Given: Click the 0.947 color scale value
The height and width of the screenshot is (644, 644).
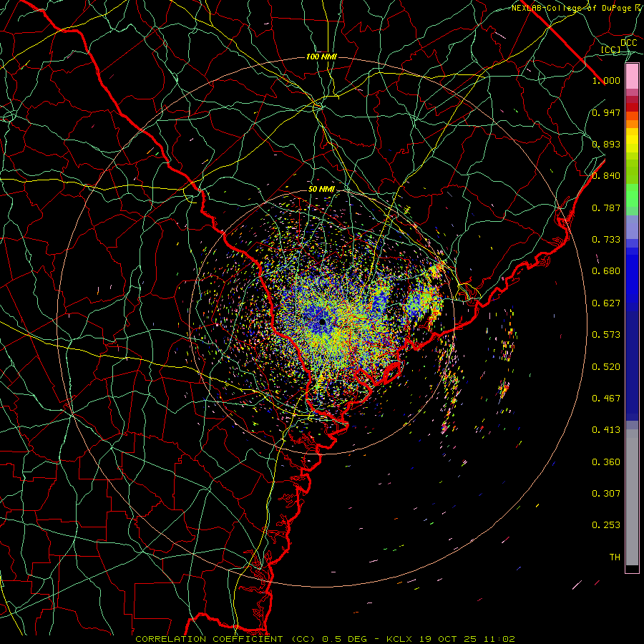Looking at the screenshot, I should pyautogui.click(x=606, y=112).
